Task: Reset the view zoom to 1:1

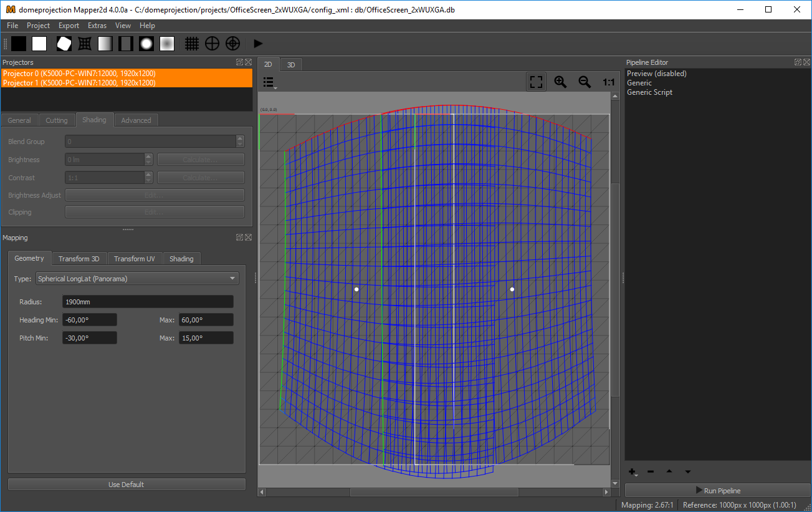Action: (x=609, y=82)
